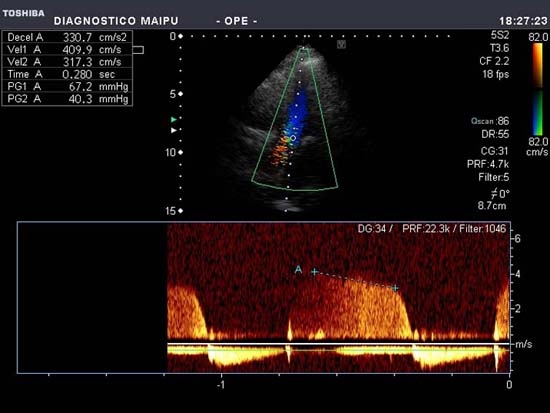
Task: Click the Filter:5 parameter label
Action: point(494,178)
